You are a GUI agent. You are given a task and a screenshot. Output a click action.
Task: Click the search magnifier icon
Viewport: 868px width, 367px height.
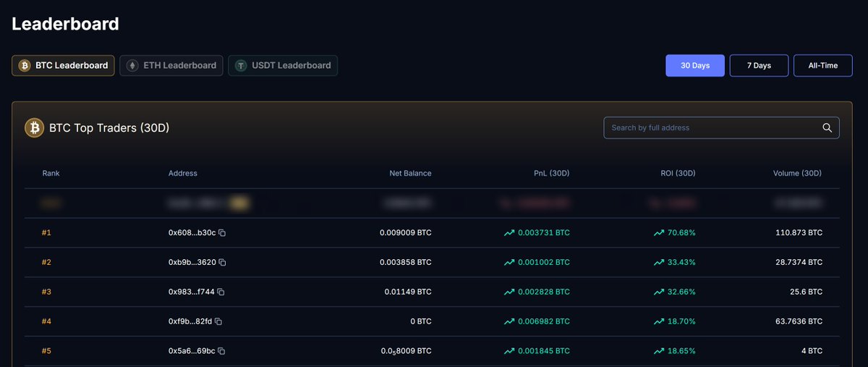(x=827, y=127)
